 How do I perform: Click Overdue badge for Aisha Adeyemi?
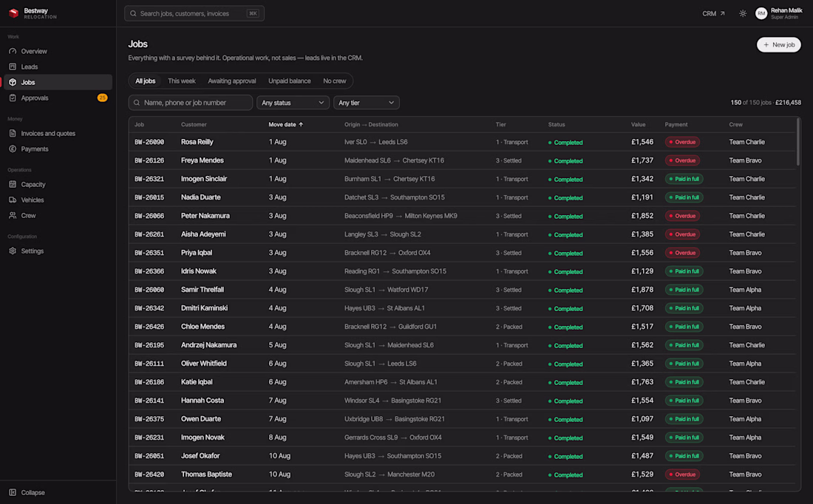coord(682,234)
